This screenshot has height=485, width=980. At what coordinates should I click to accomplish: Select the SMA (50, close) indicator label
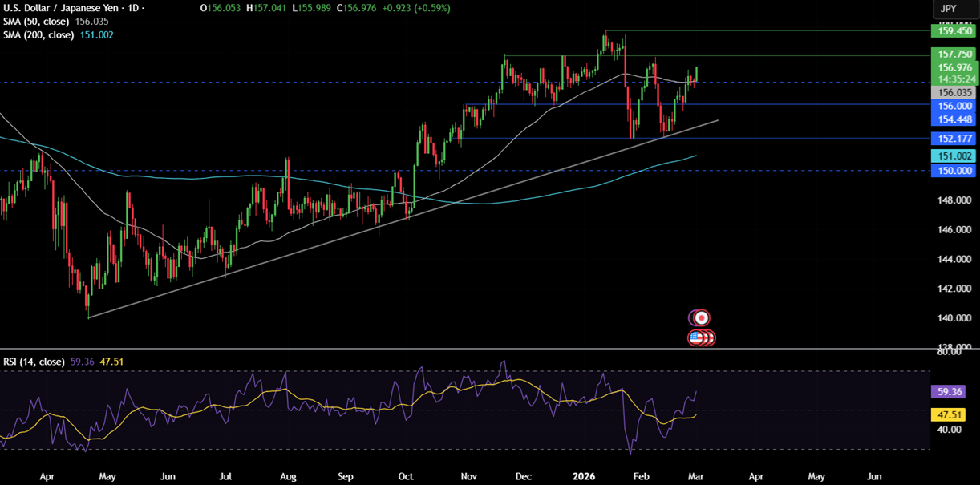pos(36,22)
